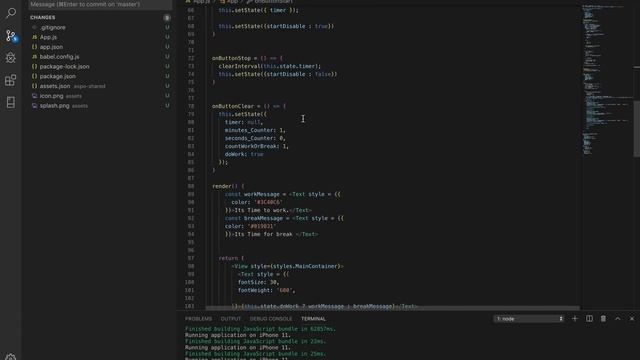The width and height of the screenshot is (640, 360).
Task: Click the 'clearInterval(this.state.timer);' line
Action: [269, 66]
